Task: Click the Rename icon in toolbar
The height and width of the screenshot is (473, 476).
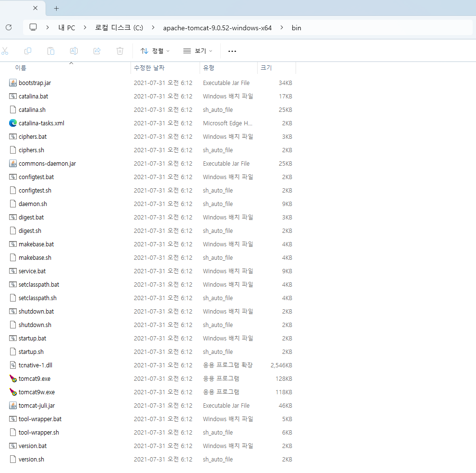Action: click(x=74, y=51)
